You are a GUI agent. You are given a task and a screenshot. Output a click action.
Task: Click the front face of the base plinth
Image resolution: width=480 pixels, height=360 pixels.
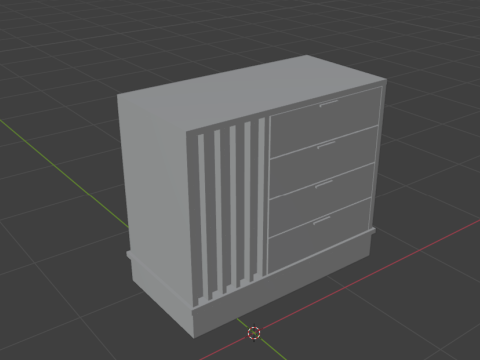(282, 283)
